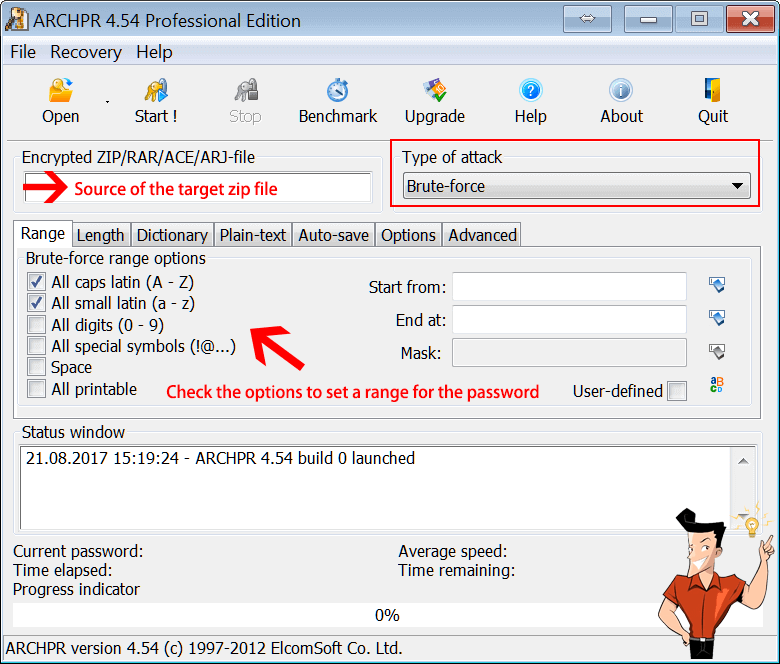Open the Recovery menu
This screenshot has width=780, height=664.
86,52
